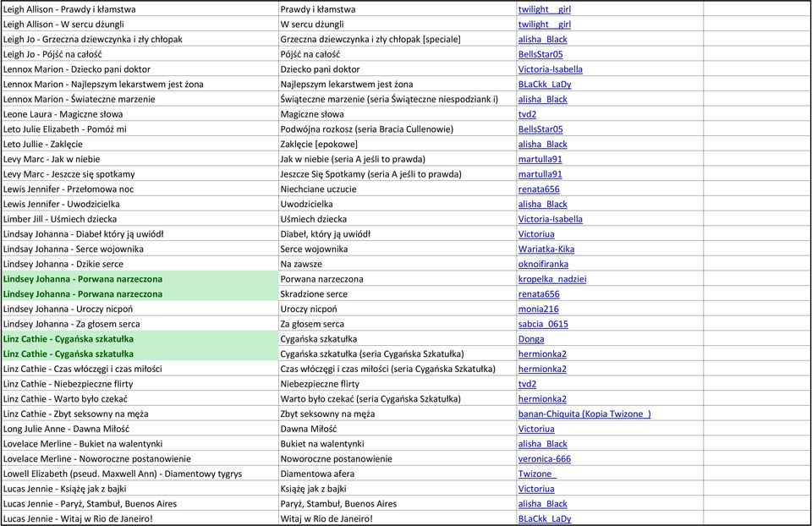Click banan-Chiquita (Kopia Twizone_) link
The height and width of the screenshot is (526, 812).
[x=584, y=414]
